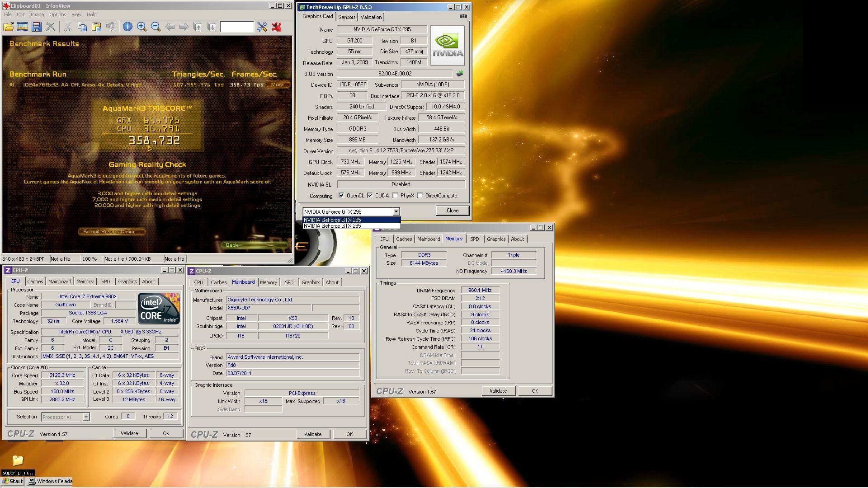
Task: Open the IrfanView Image menu
Action: coord(37,14)
